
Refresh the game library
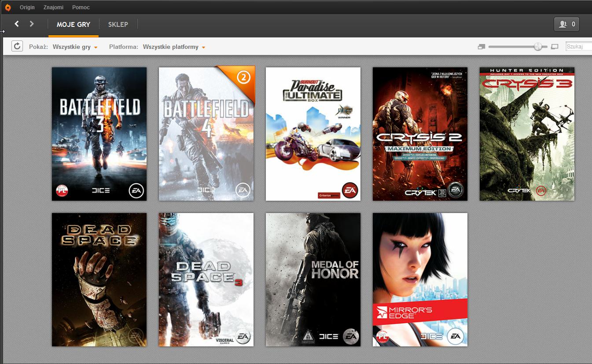point(17,46)
